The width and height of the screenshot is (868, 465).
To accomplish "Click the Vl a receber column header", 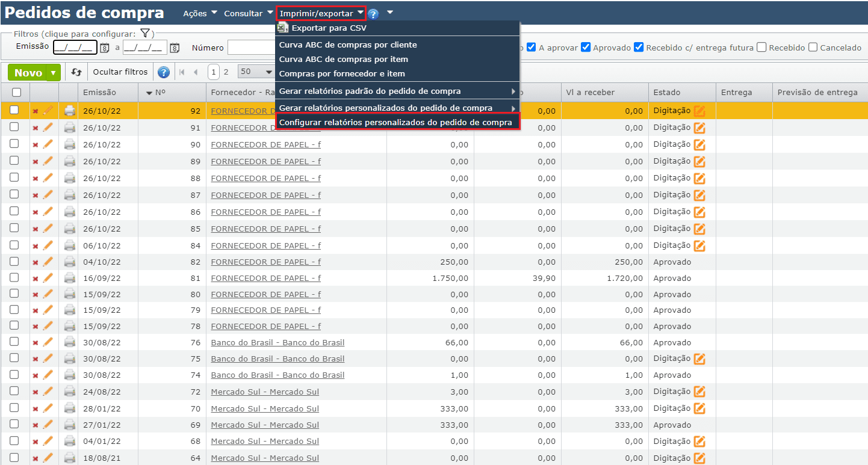I will pyautogui.click(x=591, y=92).
